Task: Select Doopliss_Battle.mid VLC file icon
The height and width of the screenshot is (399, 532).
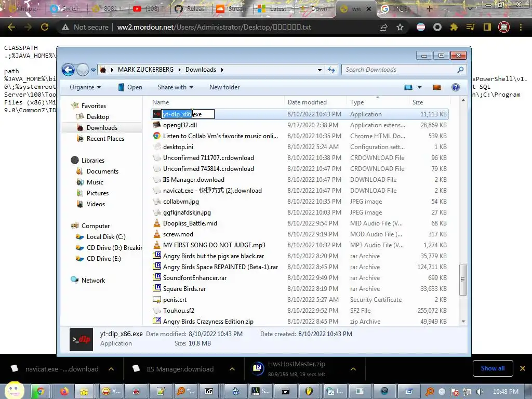Action: [157, 223]
